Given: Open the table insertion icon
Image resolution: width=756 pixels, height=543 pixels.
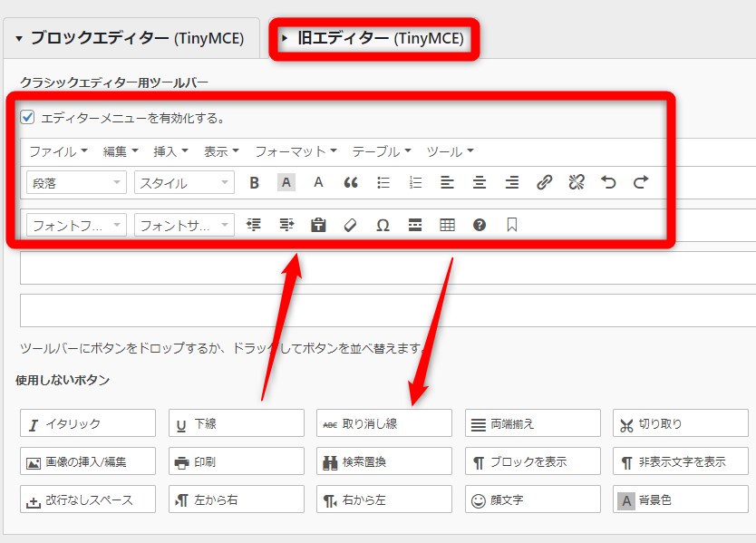Looking at the screenshot, I should point(447,224).
